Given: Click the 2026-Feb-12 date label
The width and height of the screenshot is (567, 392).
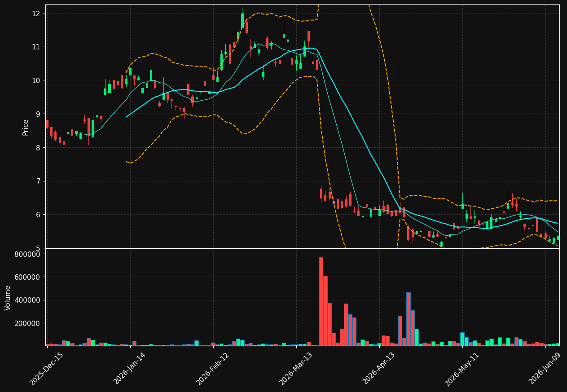Looking at the screenshot, I should tap(213, 369).
